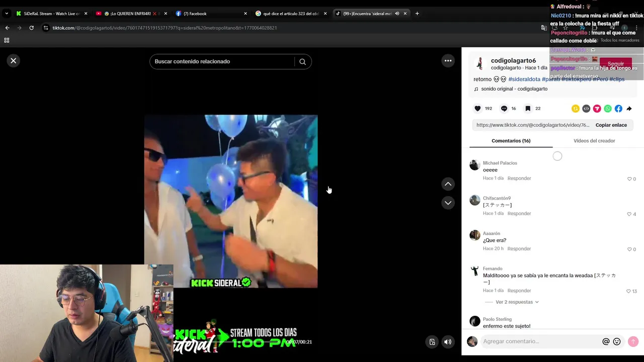Mute the video with speaker icon
This screenshot has width=644, height=362.
[x=448, y=342]
